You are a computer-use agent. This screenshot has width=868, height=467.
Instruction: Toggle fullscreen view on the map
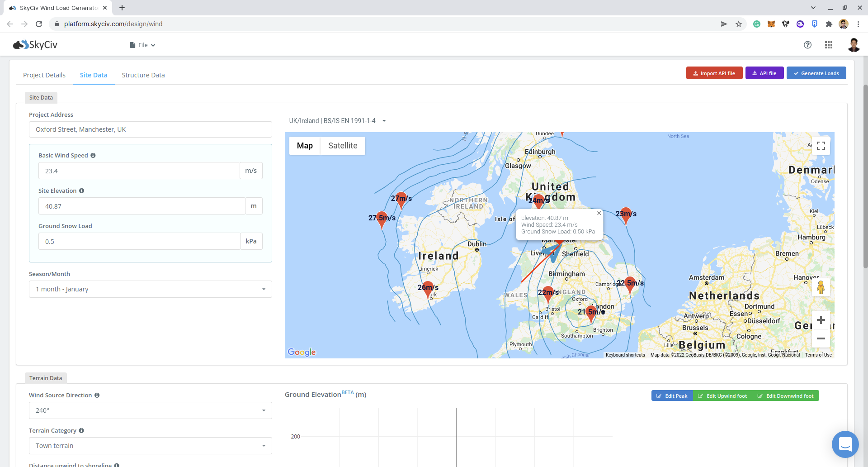tap(821, 146)
